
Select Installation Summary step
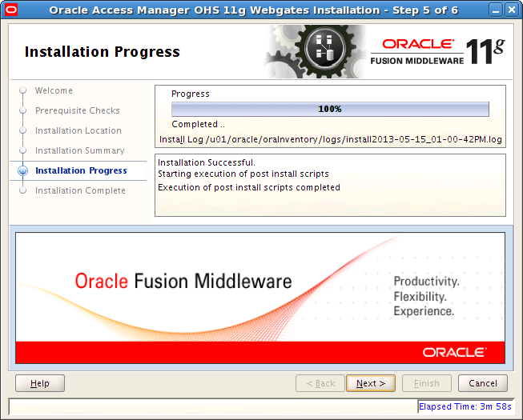click(80, 150)
